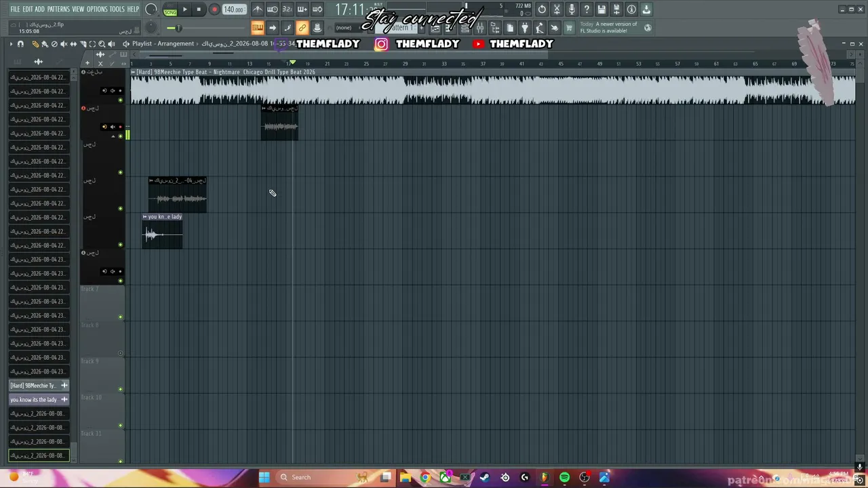
Task: Choose the Select marquee tool in playlist toolbar
Action: pyautogui.click(x=92, y=44)
